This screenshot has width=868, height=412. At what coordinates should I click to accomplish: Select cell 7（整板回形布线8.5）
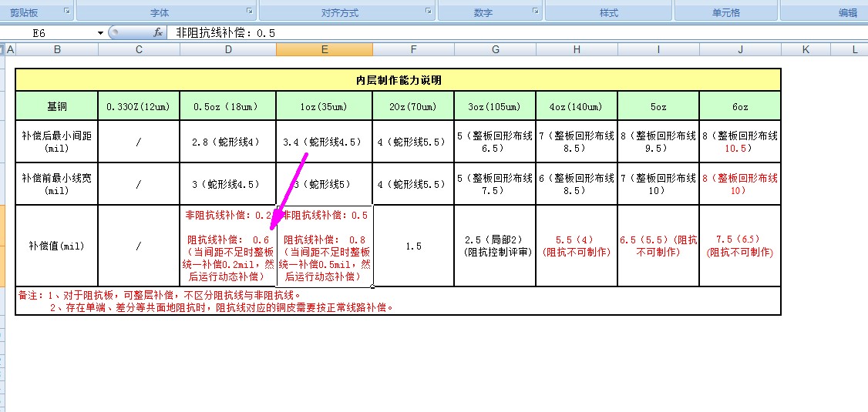577,142
